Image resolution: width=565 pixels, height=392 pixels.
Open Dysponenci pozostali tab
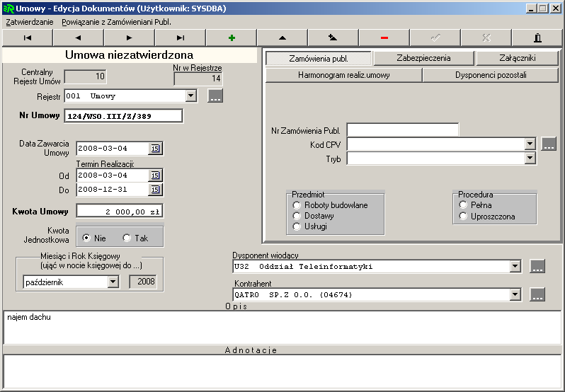click(491, 75)
